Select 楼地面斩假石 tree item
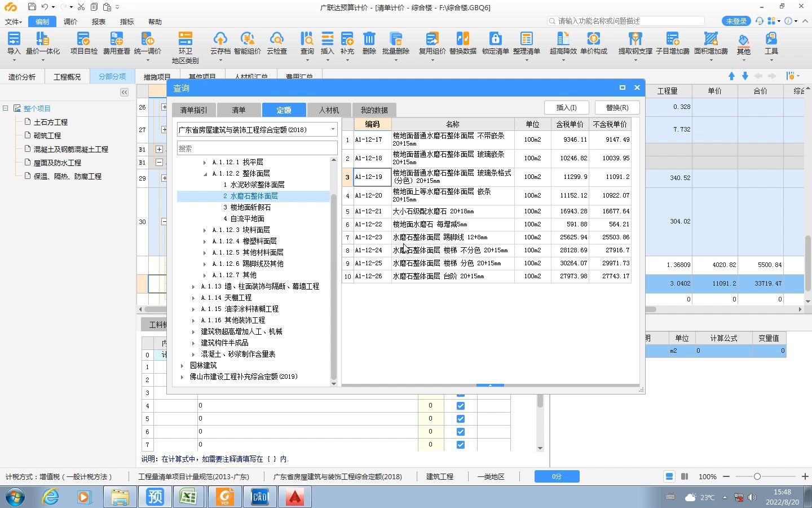This screenshot has height=508, width=812. tap(250, 207)
